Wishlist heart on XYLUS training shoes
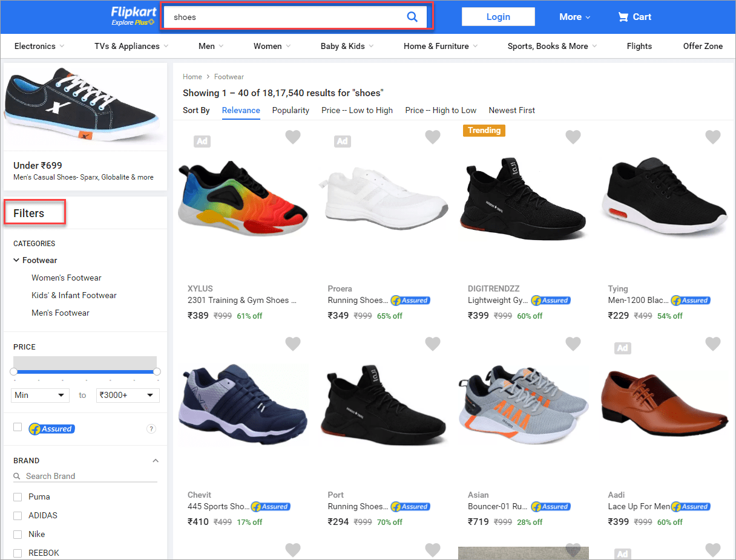 click(293, 137)
